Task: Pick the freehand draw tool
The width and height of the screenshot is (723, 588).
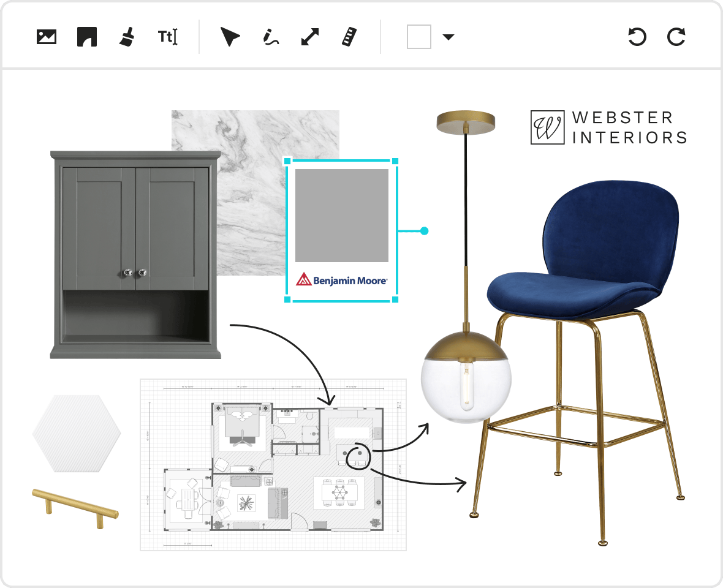Action: click(270, 37)
